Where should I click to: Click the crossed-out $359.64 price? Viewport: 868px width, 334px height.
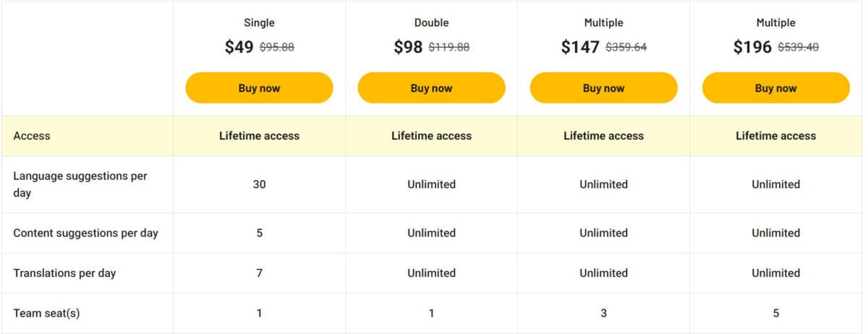[x=626, y=48]
